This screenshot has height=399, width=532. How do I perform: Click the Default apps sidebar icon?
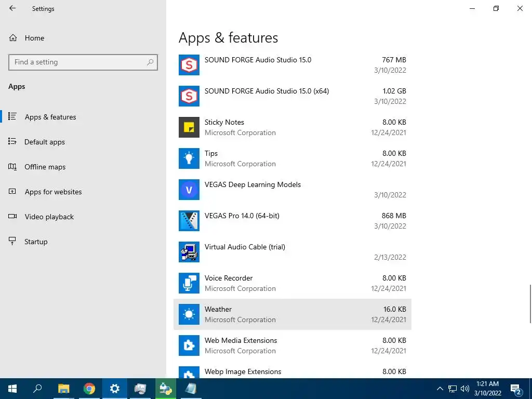[x=12, y=141]
